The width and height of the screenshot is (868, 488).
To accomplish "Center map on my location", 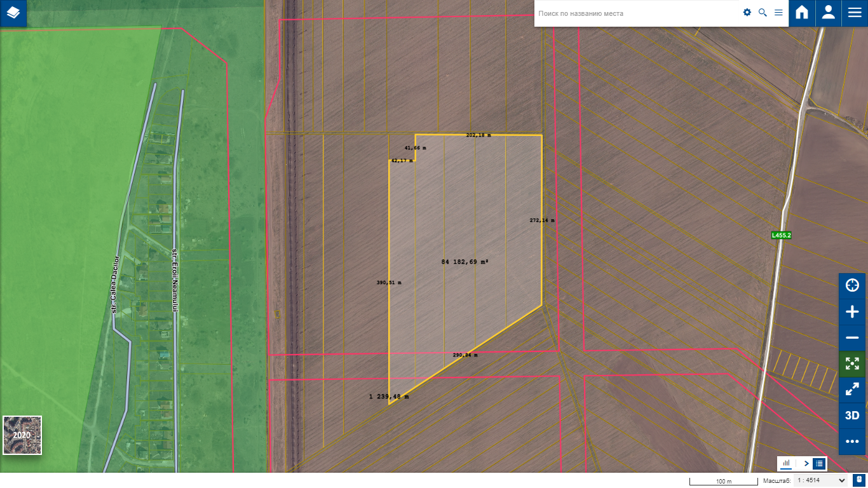I will pos(852,286).
